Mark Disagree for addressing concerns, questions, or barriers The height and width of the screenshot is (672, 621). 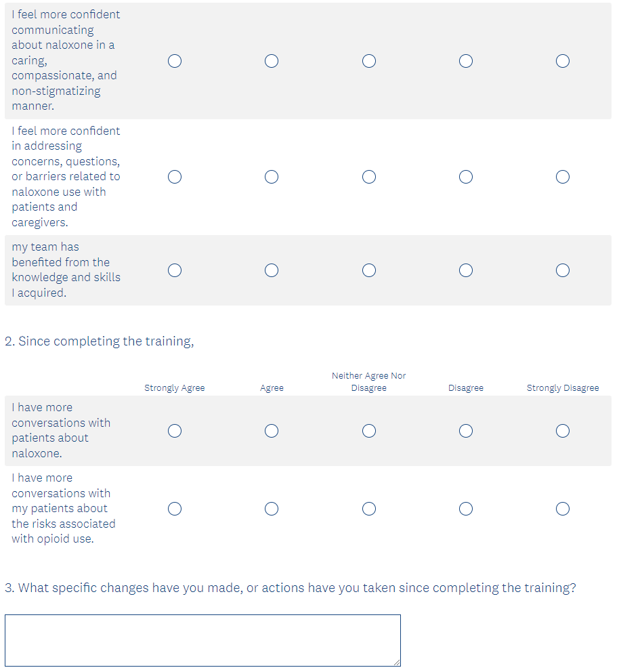pyautogui.click(x=466, y=177)
